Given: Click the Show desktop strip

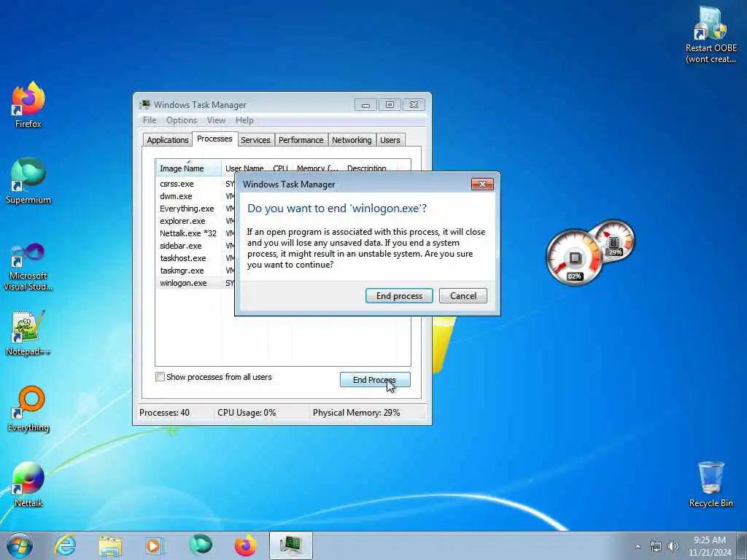Looking at the screenshot, I should click(x=742, y=545).
